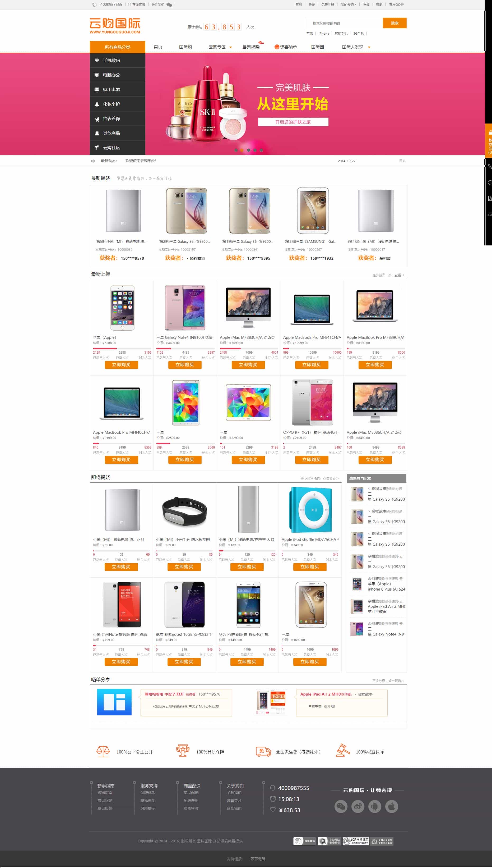Click the orange 搜索 button

(x=394, y=23)
